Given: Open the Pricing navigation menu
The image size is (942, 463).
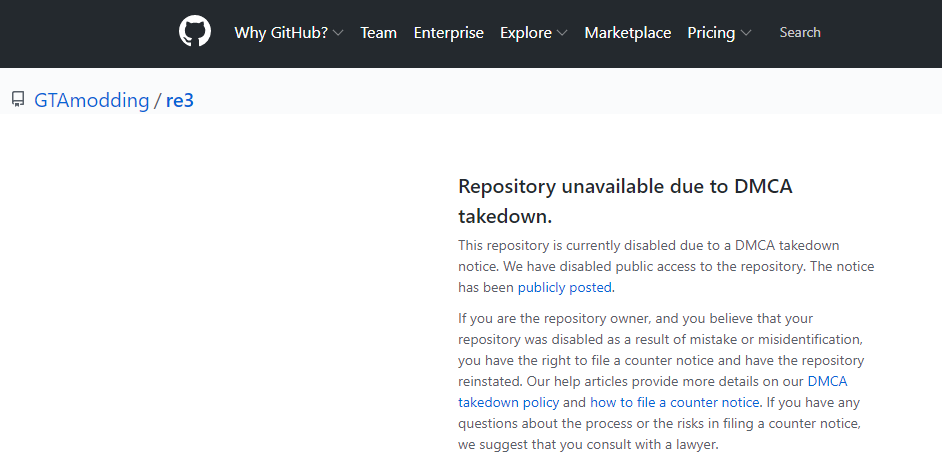Looking at the screenshot, I should [711, 32].
